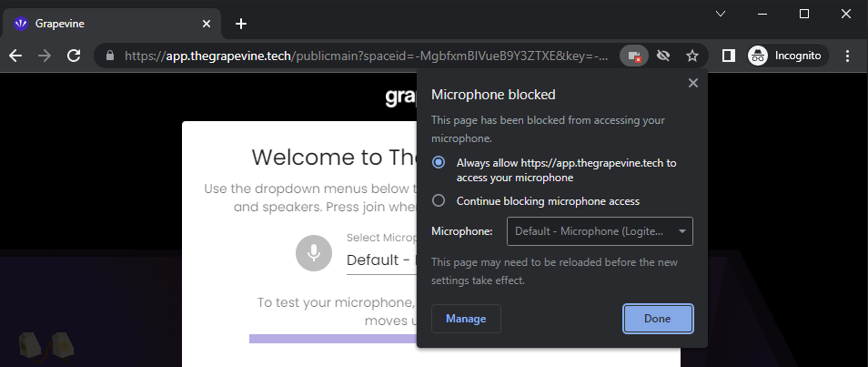The height and width of the screenshot is (367, 868).
Task: Click the speakers icon in the bottom-left
Action: click(x=45, y=345)
